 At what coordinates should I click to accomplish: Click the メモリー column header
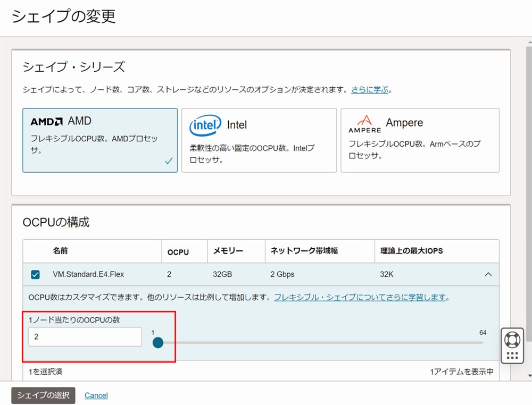pyautogui.click(x=228, y=251)
